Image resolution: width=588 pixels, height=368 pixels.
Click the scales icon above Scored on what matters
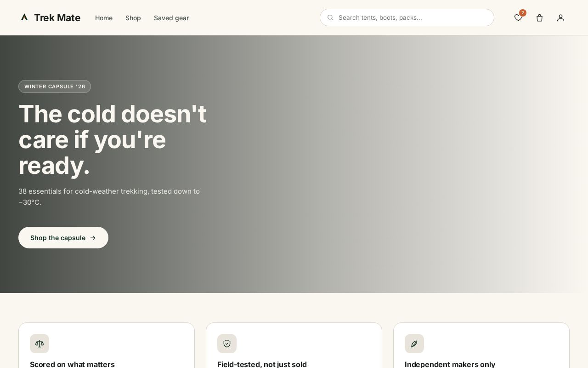(x=40, y=344)
